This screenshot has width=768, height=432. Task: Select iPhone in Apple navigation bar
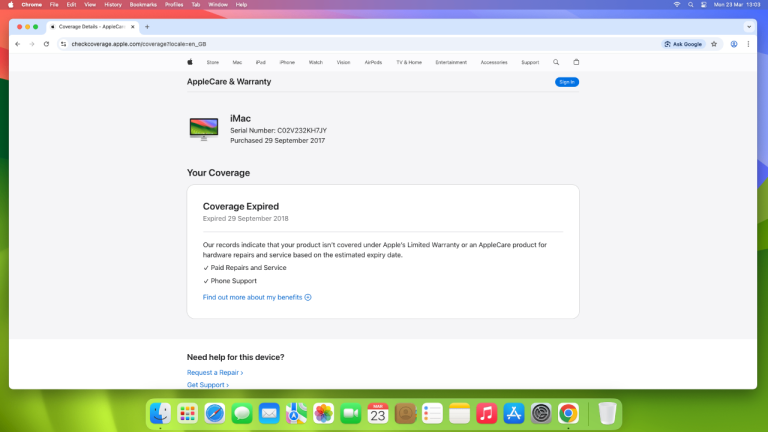[287, 62]
